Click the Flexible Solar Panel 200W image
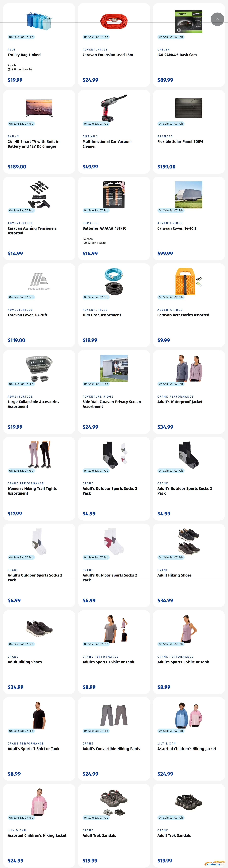This screenshot has width=228, height=868. (189, 108)
